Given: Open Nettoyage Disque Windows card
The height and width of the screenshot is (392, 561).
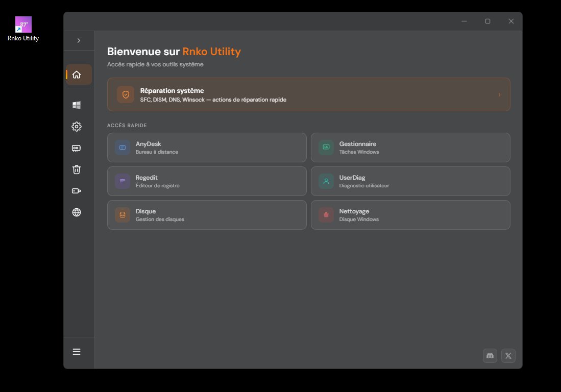Looking at the screenshot, I should coord(410,214).
